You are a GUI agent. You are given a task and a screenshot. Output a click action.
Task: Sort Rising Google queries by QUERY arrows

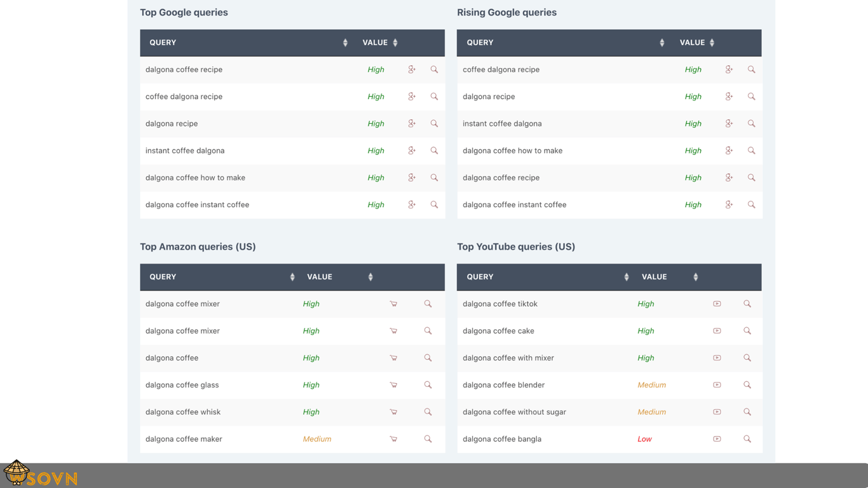pos(662,43)
